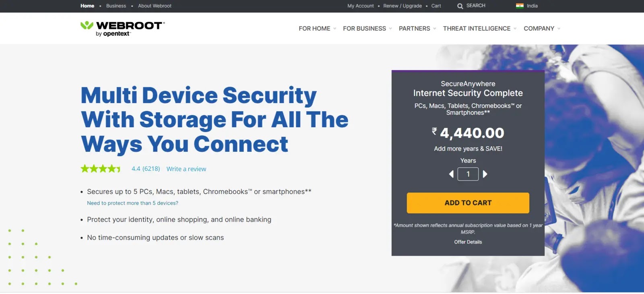Image resolution: width=644 pixels, height=294 pixels.
Task: View the Cart
Action: click(x=436, y=6)
